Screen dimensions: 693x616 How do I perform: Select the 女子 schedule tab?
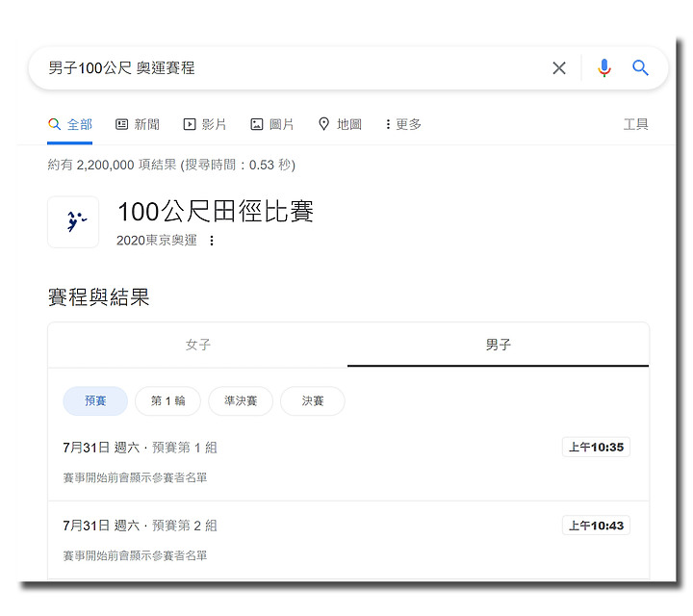pyautogui.click(x=198, y=346)
